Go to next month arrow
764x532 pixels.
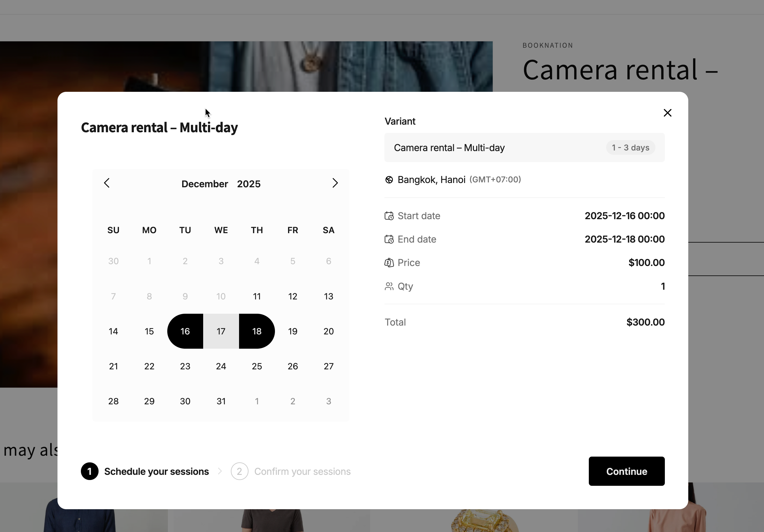point(335,183)
